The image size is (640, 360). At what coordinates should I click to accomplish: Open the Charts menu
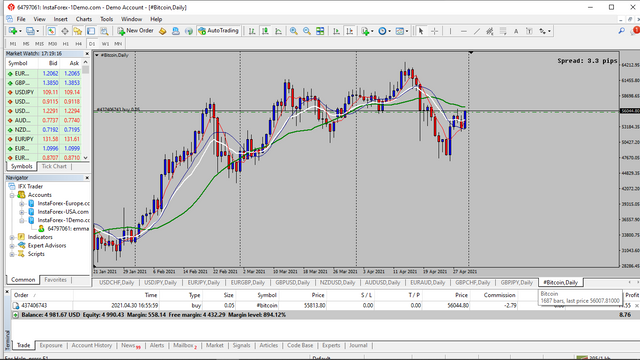pyautogui.click(x=84, y=19)
